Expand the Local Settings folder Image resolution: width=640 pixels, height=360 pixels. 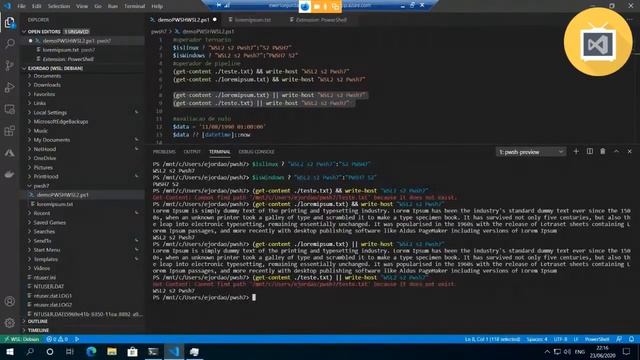50,112
